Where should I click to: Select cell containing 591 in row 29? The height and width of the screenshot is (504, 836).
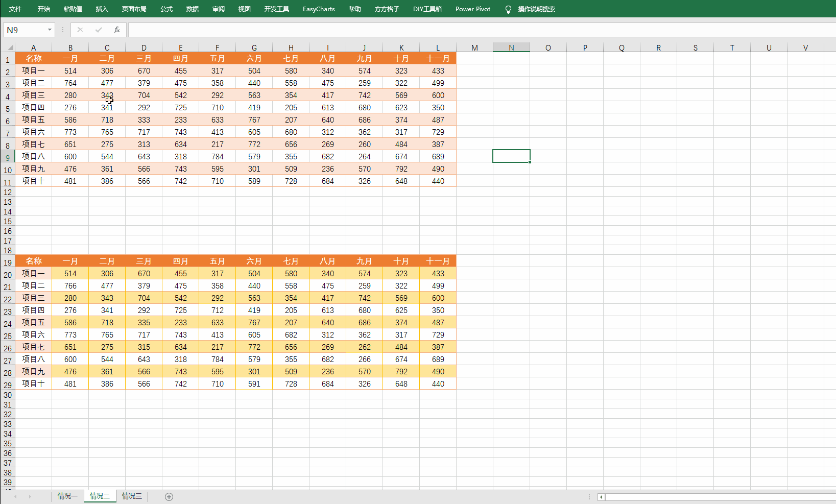[x=254, y=383]
